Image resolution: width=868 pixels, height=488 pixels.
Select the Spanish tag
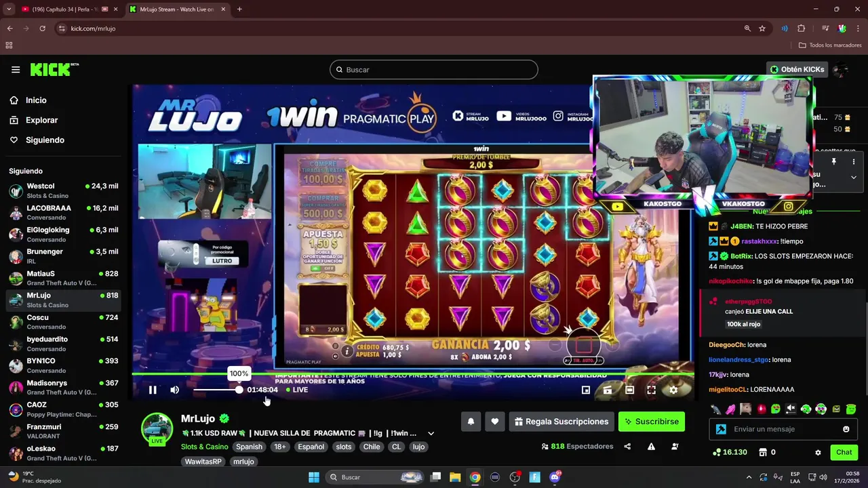click(249, 447)
